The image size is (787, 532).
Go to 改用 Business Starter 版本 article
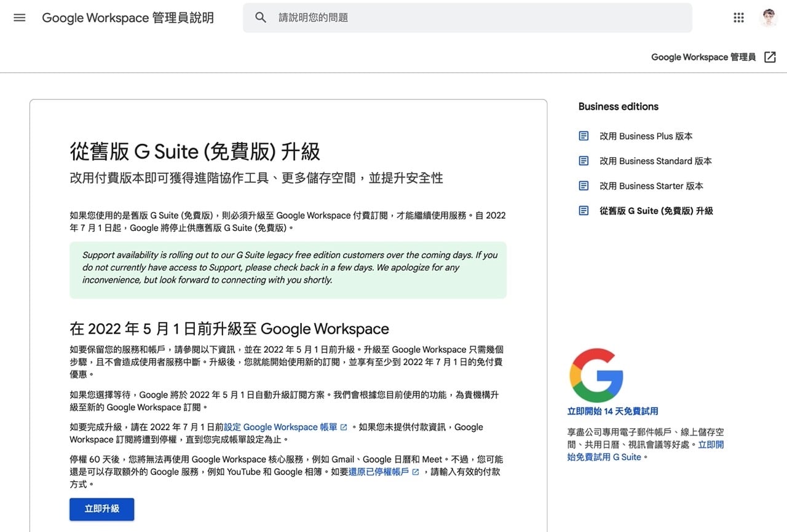coord(651,186)
